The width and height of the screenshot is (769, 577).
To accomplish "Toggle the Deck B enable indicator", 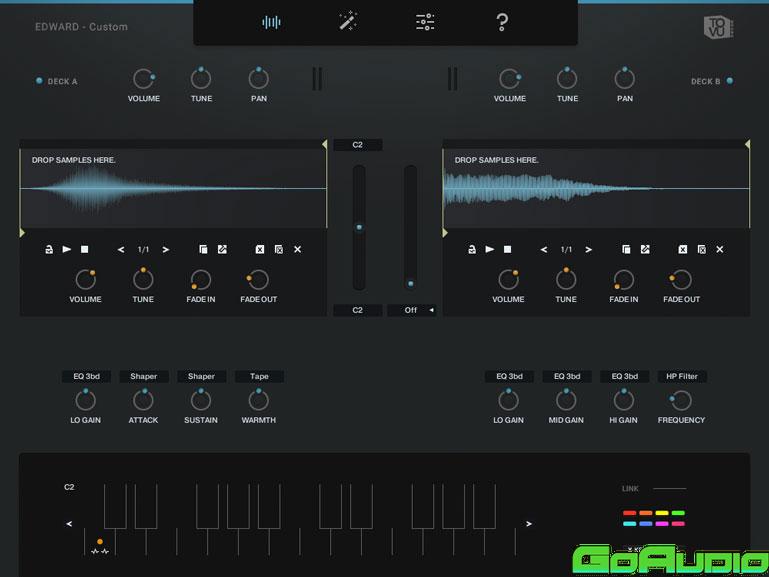I will [730, 81].
